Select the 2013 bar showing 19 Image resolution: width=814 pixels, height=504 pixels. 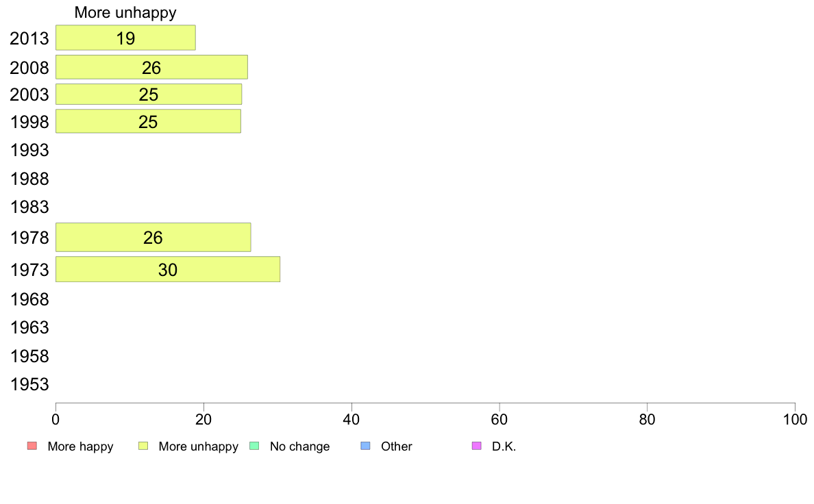click(125, 38)
